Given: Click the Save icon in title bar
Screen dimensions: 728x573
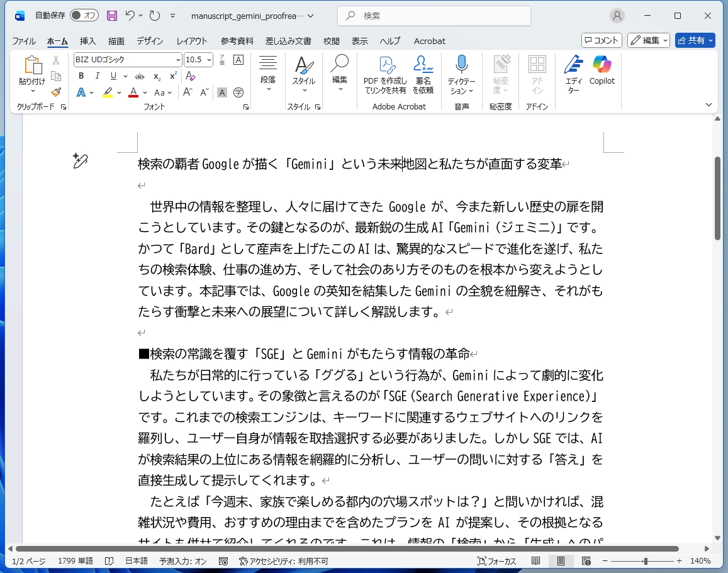Looking at the screenshot, I should point(112,16).
